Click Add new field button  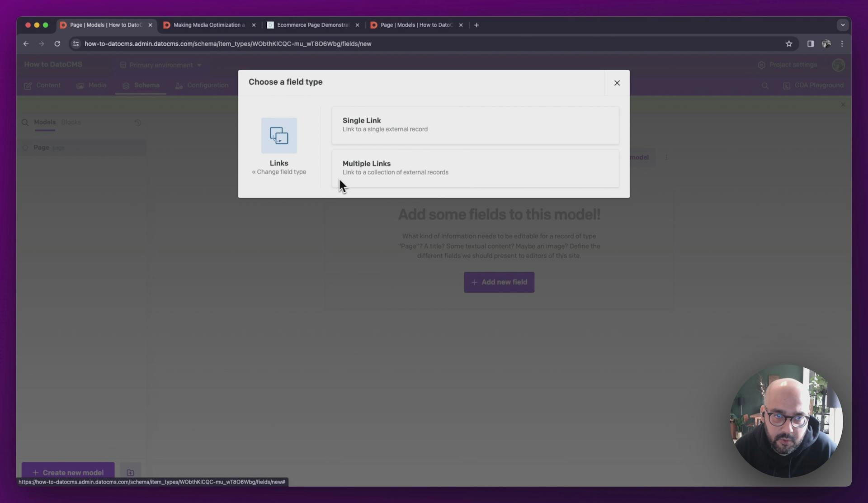(500, 281)
